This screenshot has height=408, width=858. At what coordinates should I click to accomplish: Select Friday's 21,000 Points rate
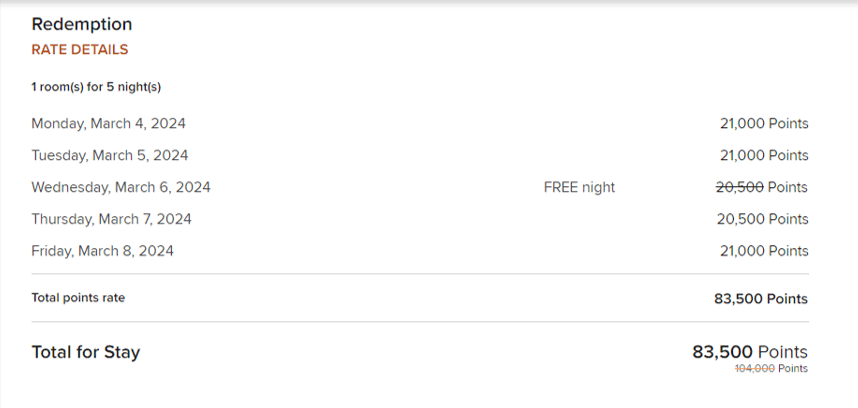click(764, 251)
